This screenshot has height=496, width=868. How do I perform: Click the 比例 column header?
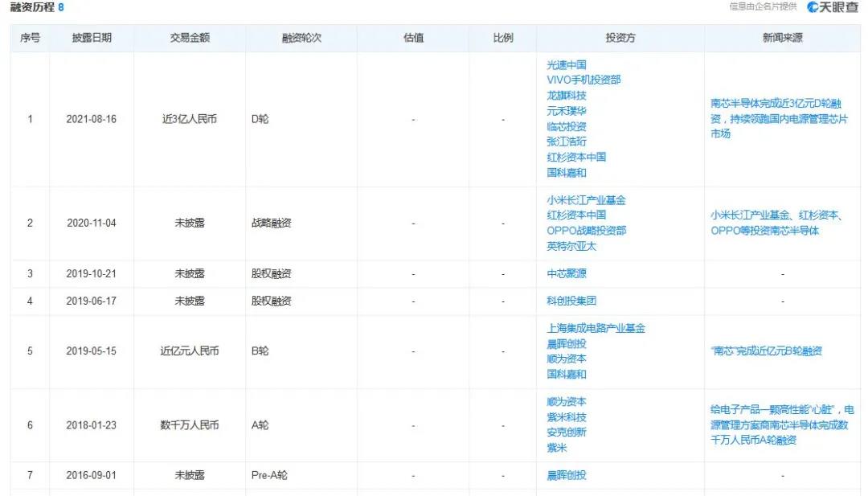[x=502, y=38]
